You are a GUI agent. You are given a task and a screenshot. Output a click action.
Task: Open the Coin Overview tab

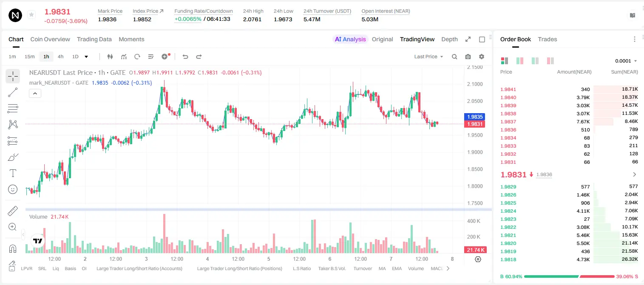coord(50,39)
